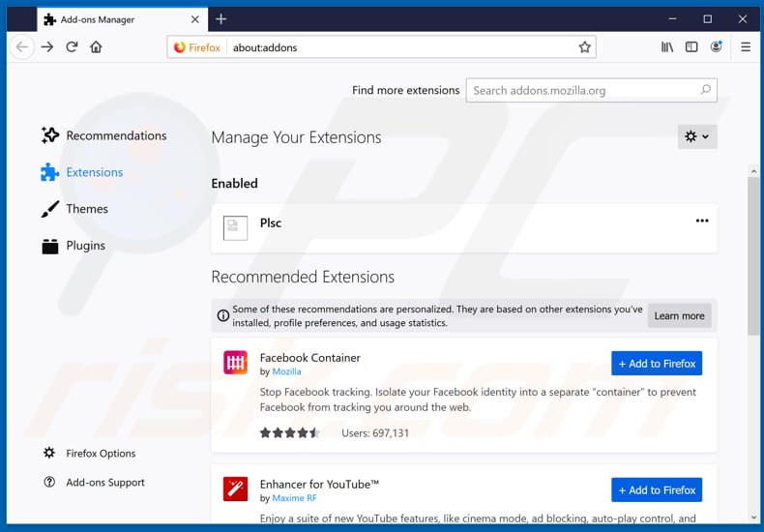This screenshot has width=764, height=532.
Task: Go forward with the forward arrow
Action: (47, 47)
